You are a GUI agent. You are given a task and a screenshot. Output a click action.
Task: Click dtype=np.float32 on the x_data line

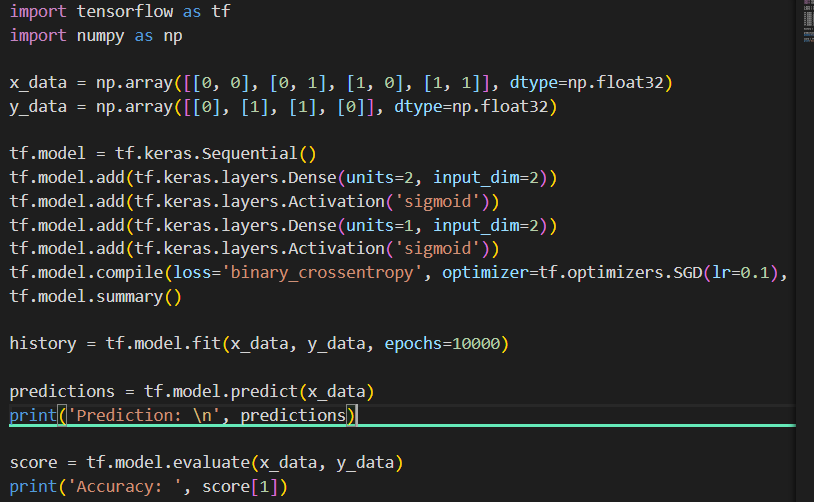587,83
